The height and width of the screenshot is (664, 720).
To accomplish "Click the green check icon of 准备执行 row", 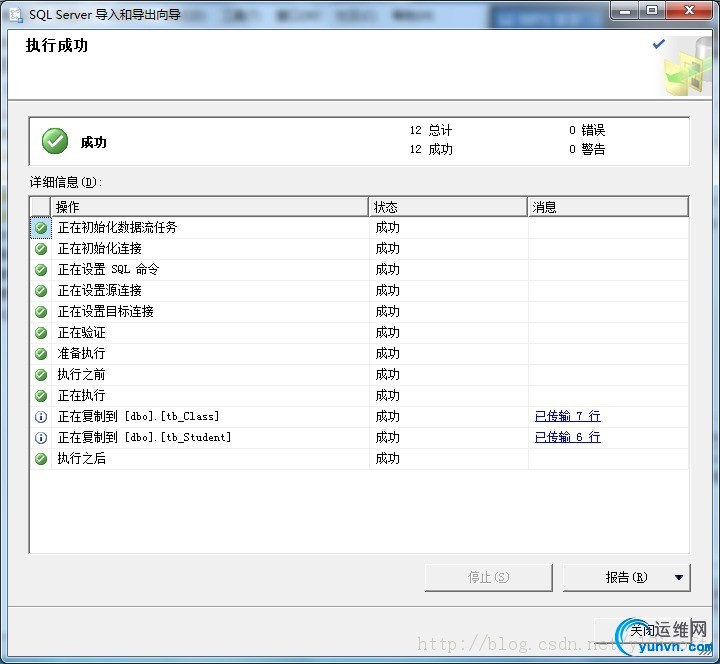I will pyautogui.click(x=41, y=354).
